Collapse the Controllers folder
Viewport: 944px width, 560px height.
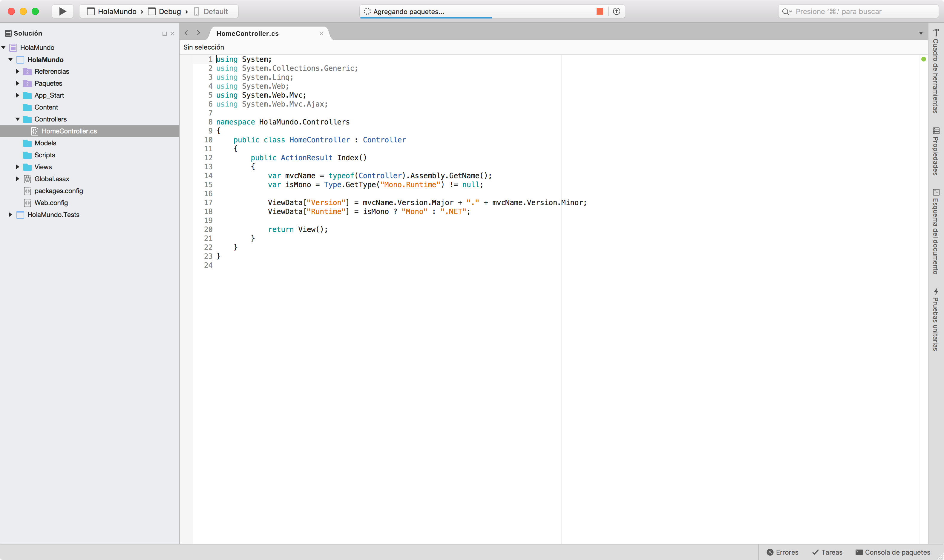17,119
